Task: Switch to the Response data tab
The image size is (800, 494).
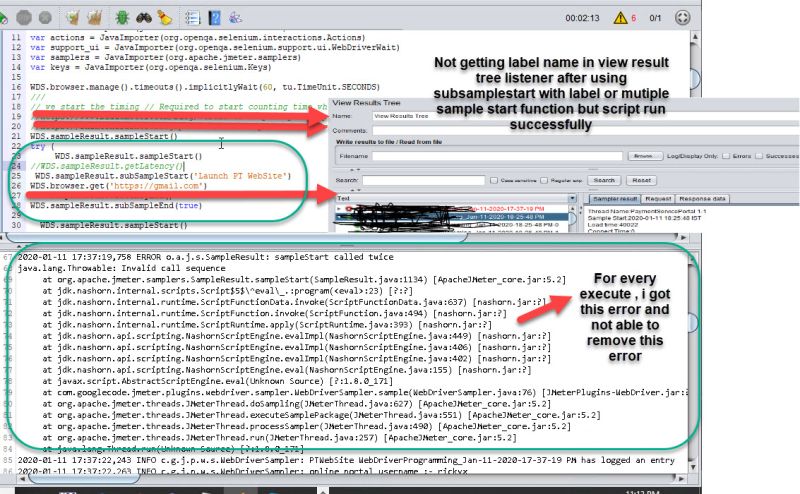Action: (702, 199)
